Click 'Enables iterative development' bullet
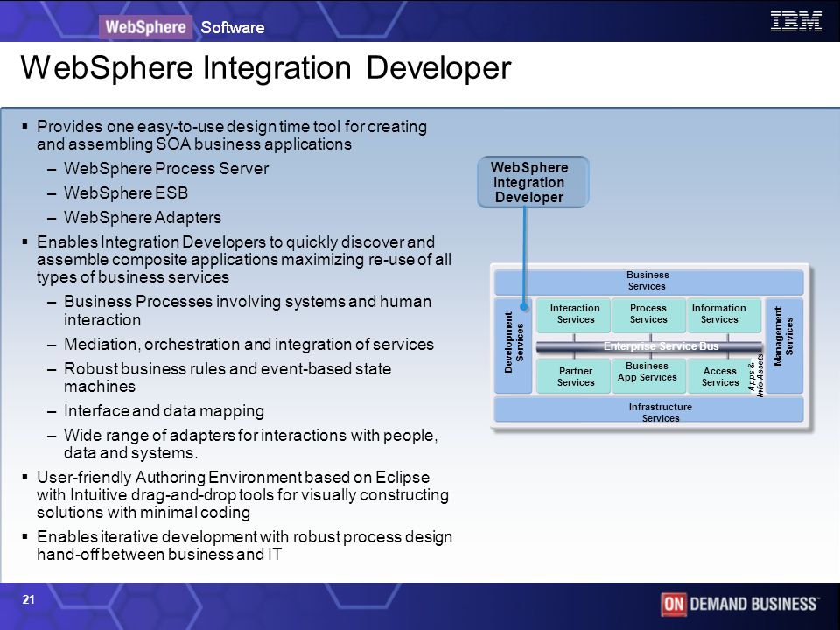The width and height of the screenshot is (840, 630). tap(244, 545)
